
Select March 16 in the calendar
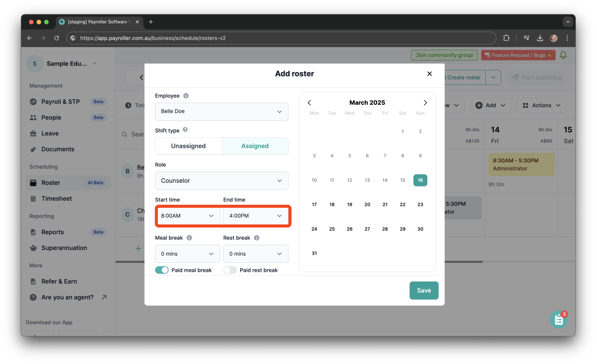[x=420, y=180]
